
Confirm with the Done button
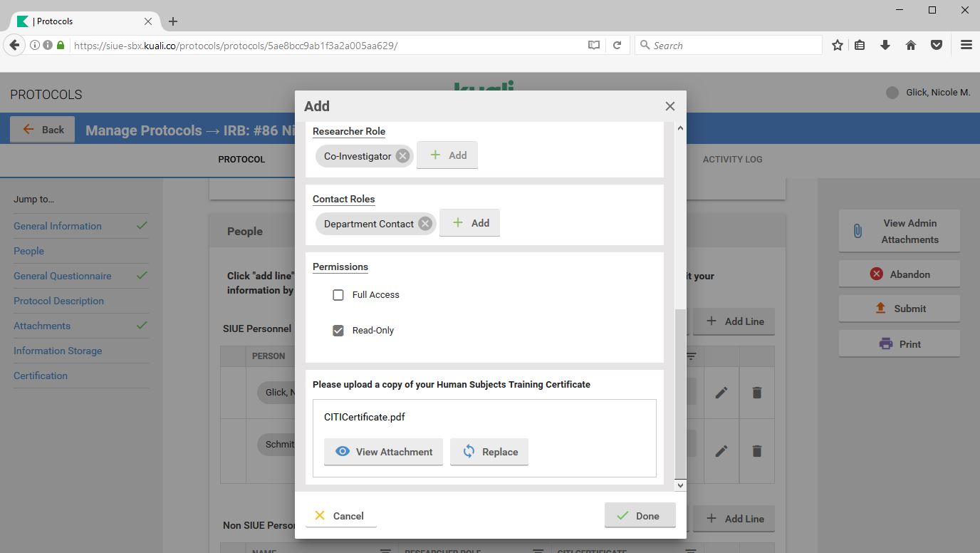pos(640,516)
